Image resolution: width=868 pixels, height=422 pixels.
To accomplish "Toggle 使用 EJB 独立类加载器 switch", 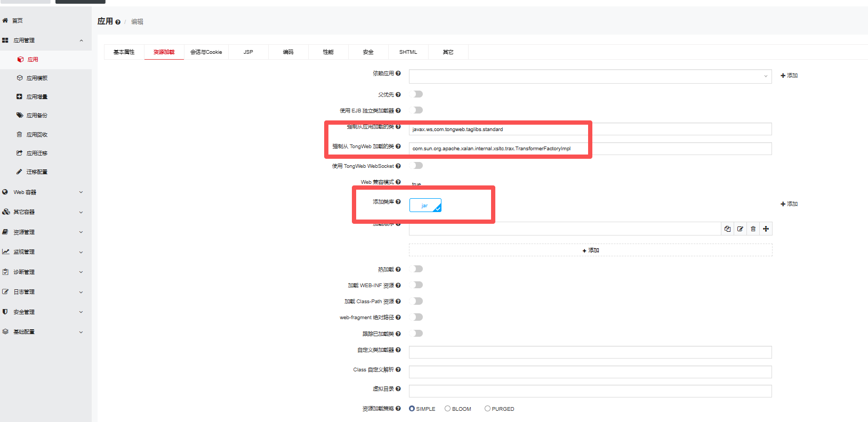I will click(x=416, y=110).
